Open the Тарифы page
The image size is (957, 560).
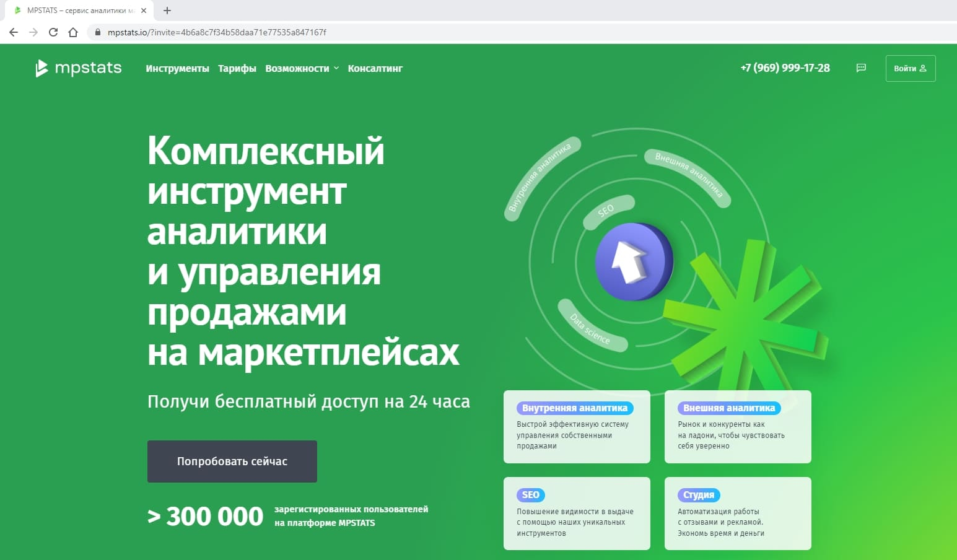[x=237, y=69]
